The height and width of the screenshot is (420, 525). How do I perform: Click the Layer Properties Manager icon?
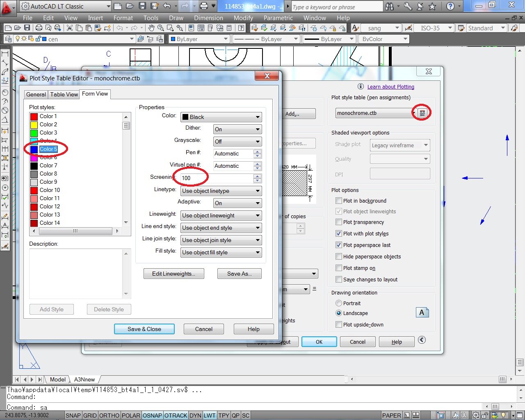[x=8, y=39]
